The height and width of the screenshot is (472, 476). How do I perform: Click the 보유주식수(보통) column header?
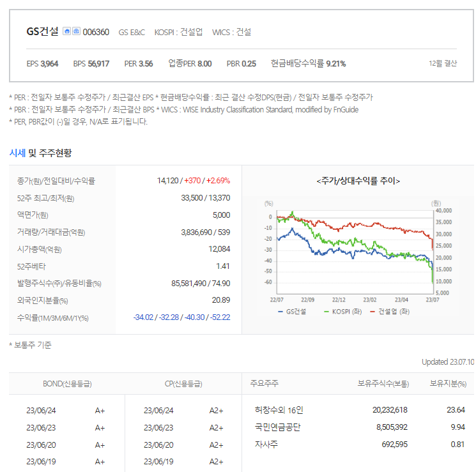[383, 384]
